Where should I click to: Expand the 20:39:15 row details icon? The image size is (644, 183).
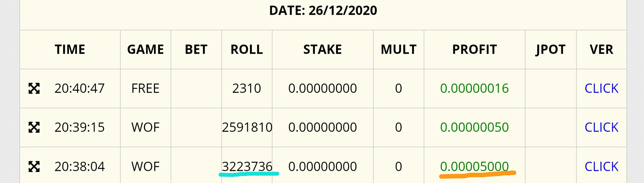click(x=34, y=127)
